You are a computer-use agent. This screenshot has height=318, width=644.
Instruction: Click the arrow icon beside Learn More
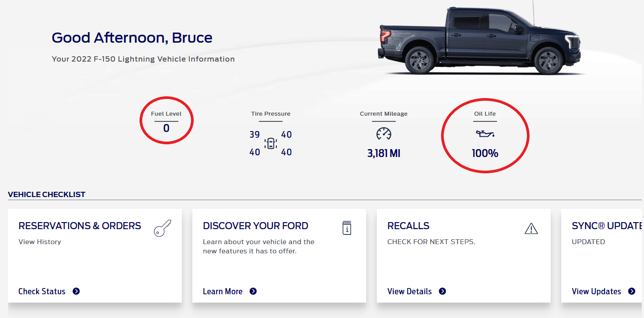(x=253, y=291)
